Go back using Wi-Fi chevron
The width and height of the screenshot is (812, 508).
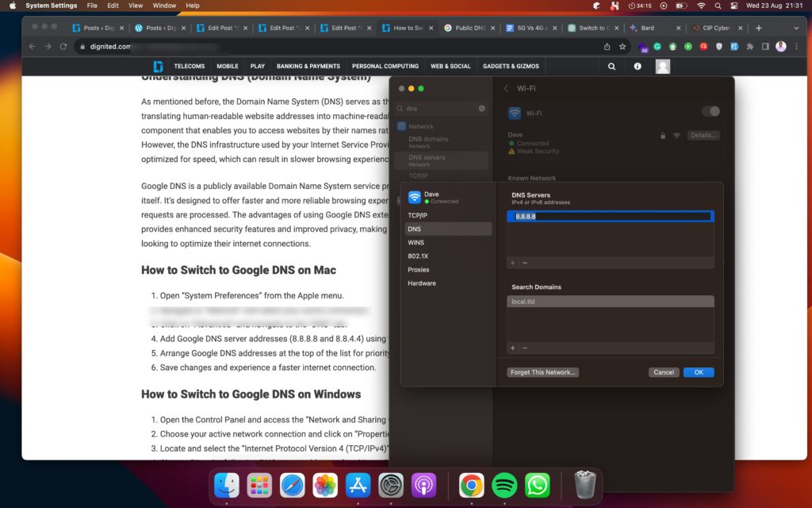(x=506, y=89)
